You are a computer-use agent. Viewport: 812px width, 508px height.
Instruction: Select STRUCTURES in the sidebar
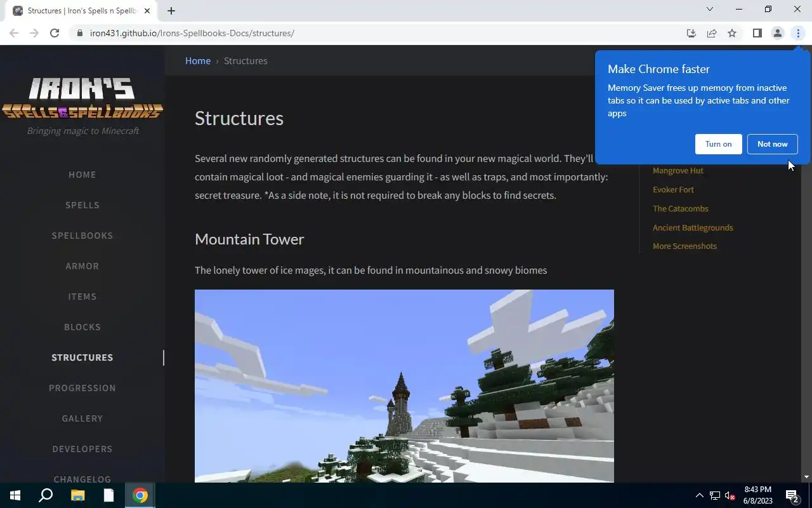click(82, 358)
